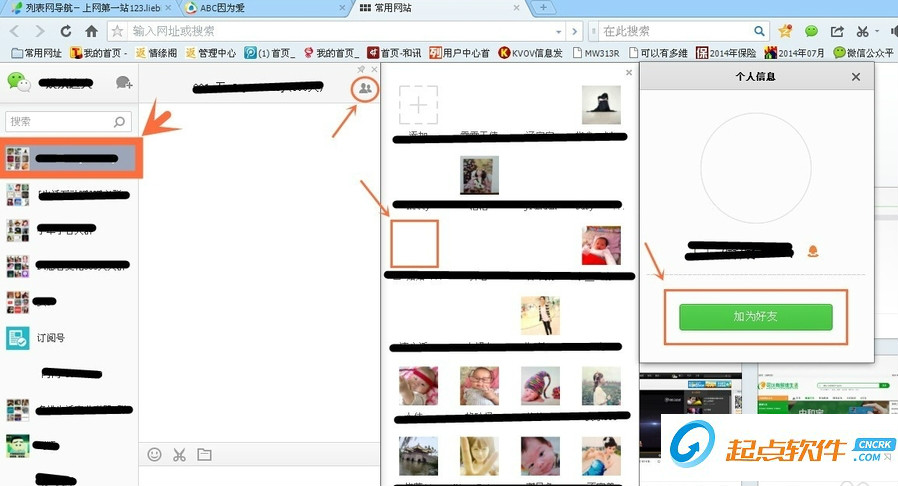The width and height of the screenshot is (898, 486).
Task: Select the highlighted first group chat in list
Action: [70, 158]
